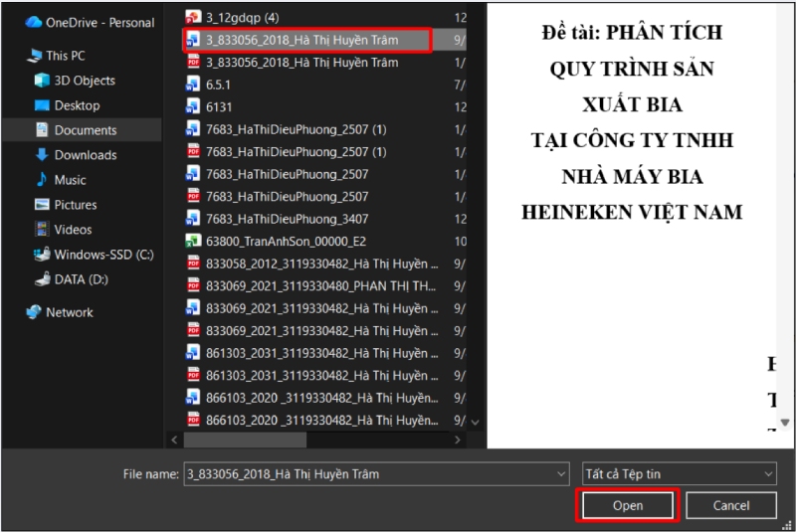The height and width of the screenshot is (532, 796).
Task: Select file name 63800_TranAnhSon_00000_E2
Action: pyautogui.click(x=286, y=242)
